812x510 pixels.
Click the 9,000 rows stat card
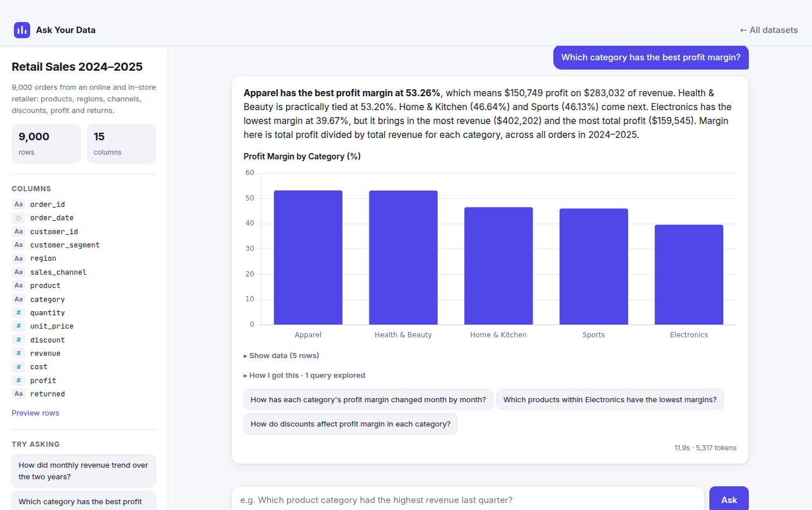46,144
